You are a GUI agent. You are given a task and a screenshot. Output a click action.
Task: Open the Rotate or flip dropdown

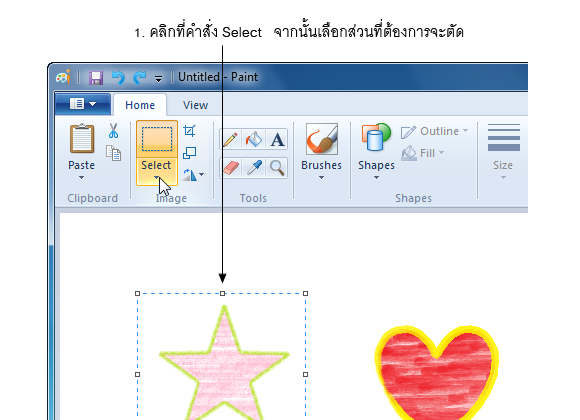point(193,174)
